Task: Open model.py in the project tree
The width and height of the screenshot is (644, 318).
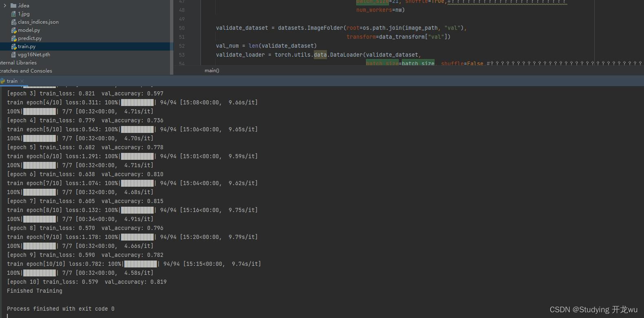Action: (x=29, y=30)
